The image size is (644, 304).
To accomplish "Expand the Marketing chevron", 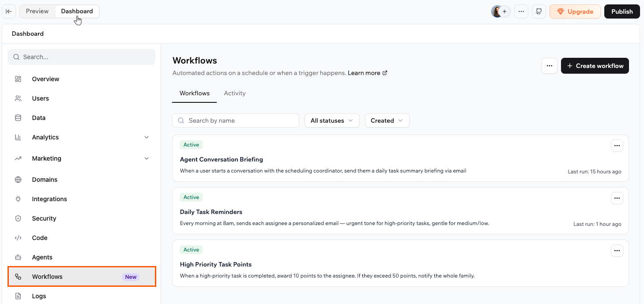I will point(147,158).
